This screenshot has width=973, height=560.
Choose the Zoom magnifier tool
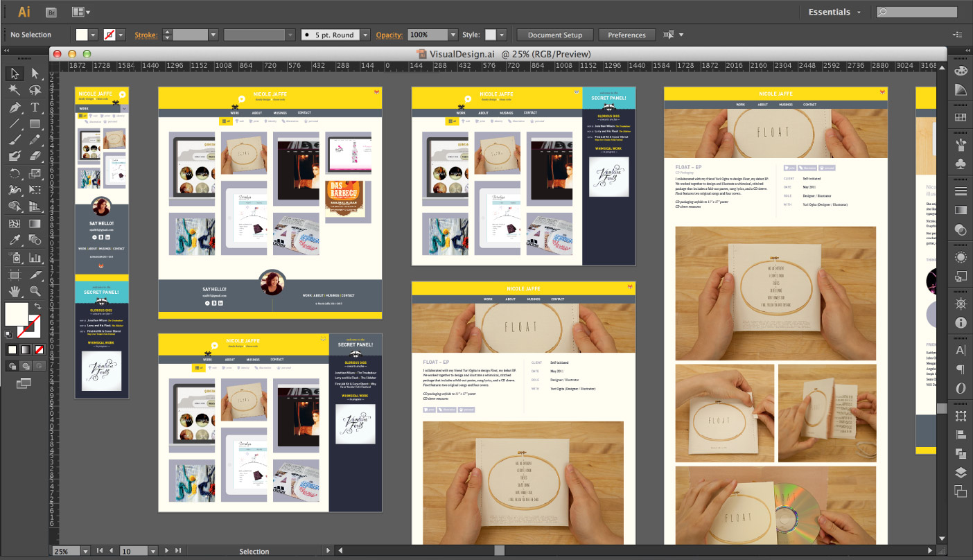point(35,292)
